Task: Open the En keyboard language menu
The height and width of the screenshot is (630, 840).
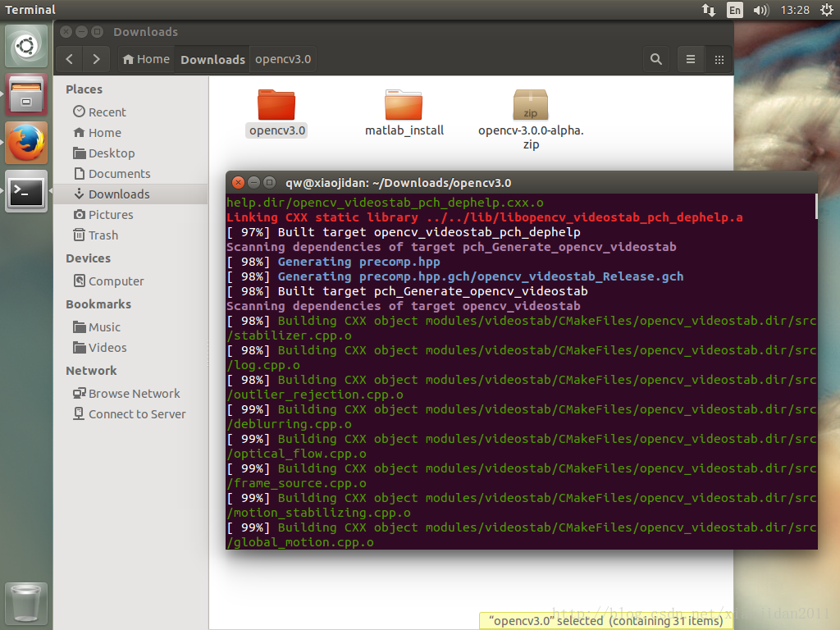Action: (x=734, y=10)
